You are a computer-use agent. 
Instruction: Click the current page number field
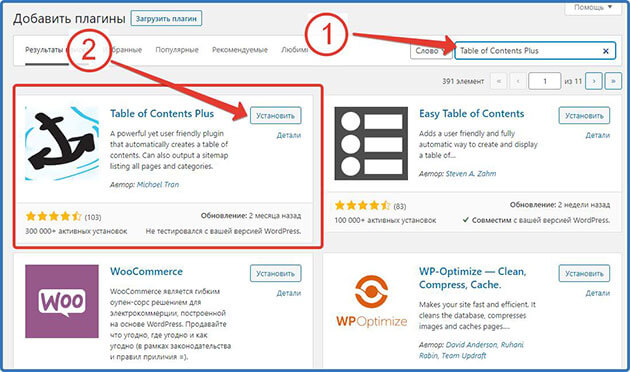coord(544,81)
